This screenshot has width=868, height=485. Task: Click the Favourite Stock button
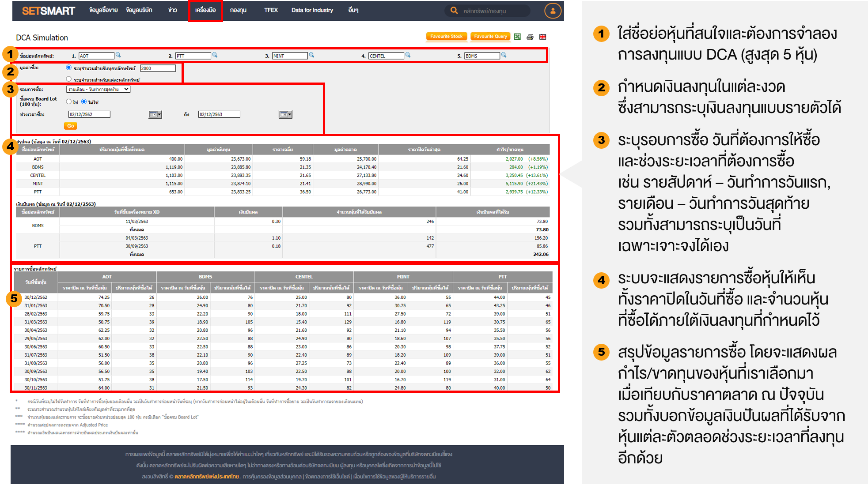pos(446,37)
